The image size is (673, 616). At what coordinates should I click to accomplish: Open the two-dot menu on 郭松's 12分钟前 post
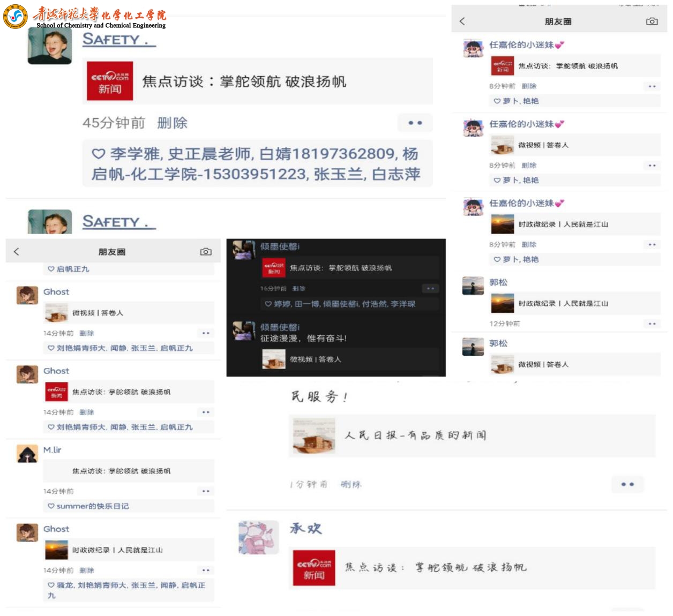(x=652, y=324)
